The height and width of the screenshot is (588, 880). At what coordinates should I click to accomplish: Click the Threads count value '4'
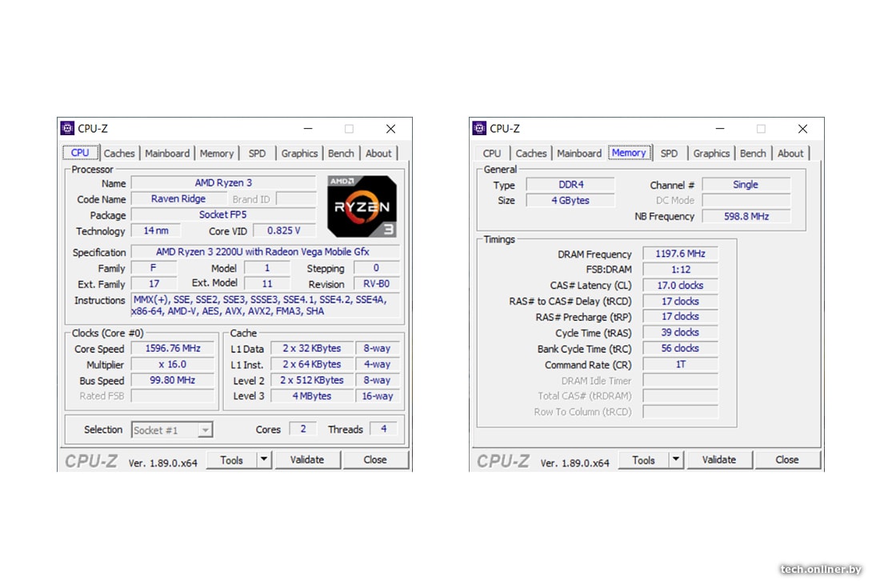tap(384, 430)
